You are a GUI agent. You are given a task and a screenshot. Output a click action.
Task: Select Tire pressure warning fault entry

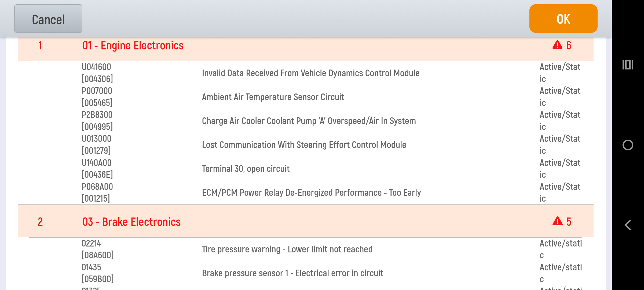pyautogui.click(x=306, y=249)
